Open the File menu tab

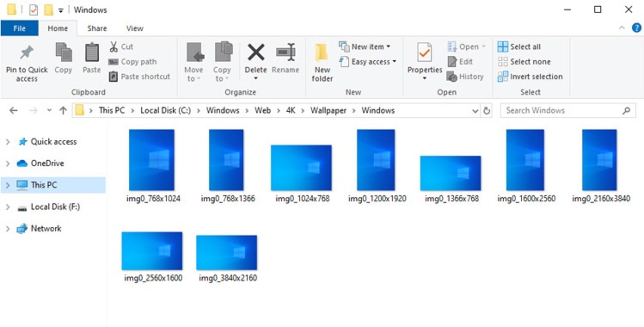tap(19, 28)
